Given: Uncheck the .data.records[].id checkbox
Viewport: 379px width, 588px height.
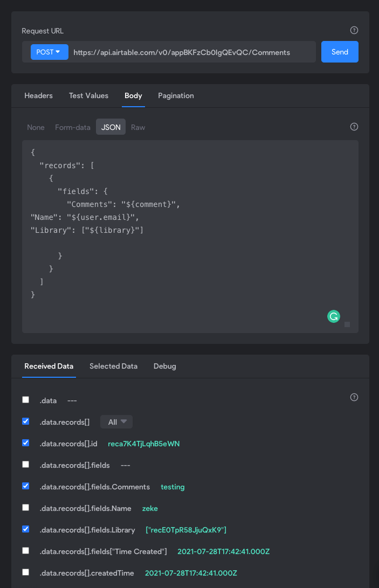Looking at the screenshot, I should pyautogui.click(x=25, y=443).
